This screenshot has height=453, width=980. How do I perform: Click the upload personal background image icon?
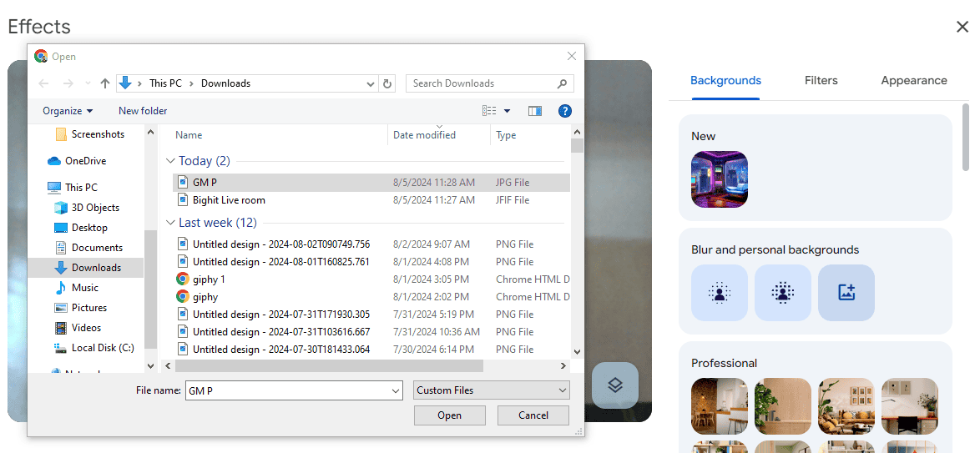pyautogui.click(x=846, y=293)
